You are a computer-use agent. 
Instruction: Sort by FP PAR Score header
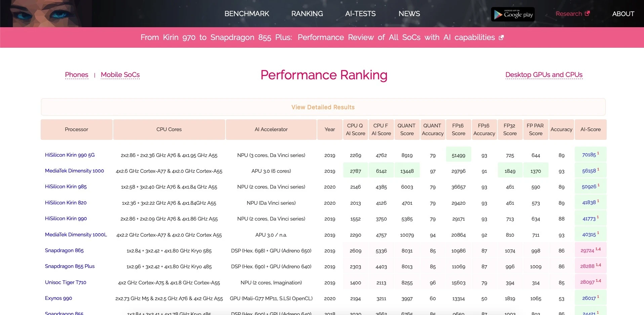[x=535, y=129]
